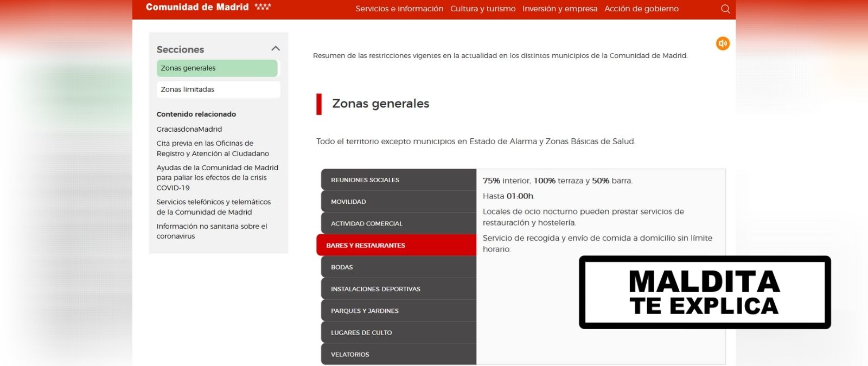Open Cultura y turismo menu
Image resolution: width=868 pixels, height=366 pixels.
click(483, 9)
